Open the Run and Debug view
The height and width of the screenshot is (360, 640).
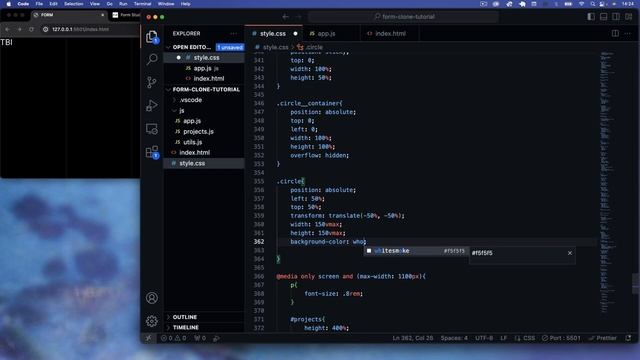[152, 106]
